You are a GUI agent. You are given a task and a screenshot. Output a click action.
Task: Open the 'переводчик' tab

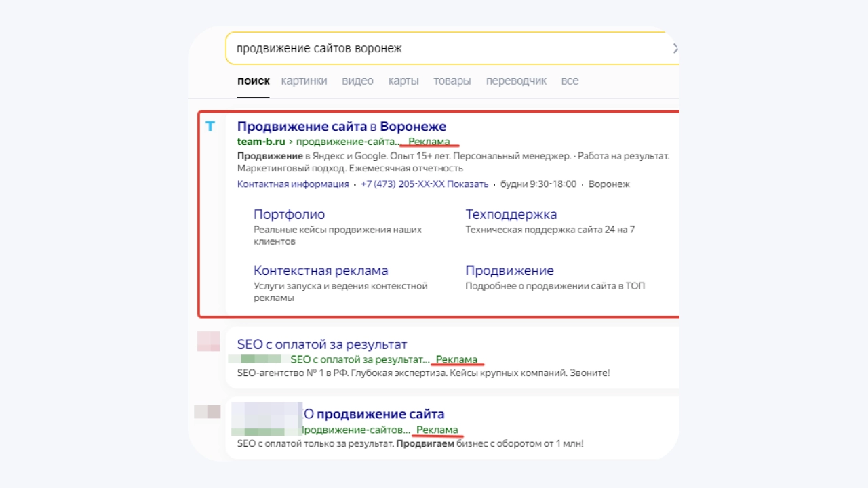coord(515,81)
